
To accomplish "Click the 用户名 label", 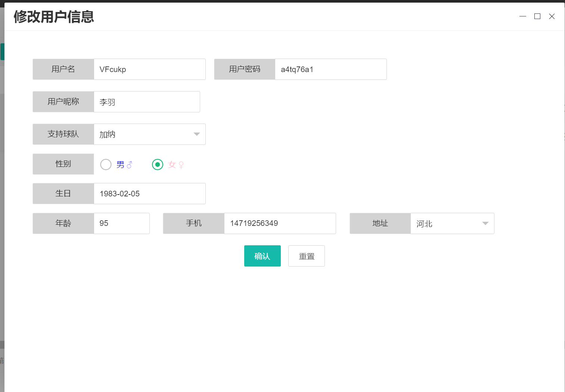I will point(63,69).
